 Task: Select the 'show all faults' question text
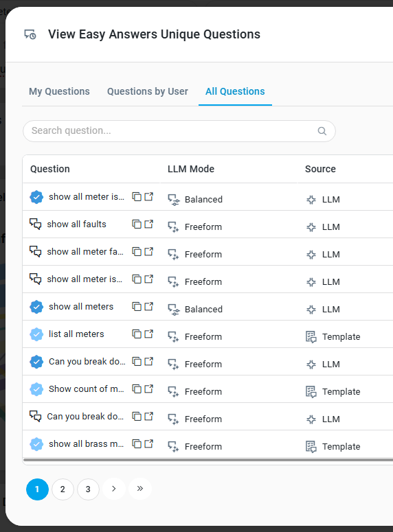pos(77,224)
